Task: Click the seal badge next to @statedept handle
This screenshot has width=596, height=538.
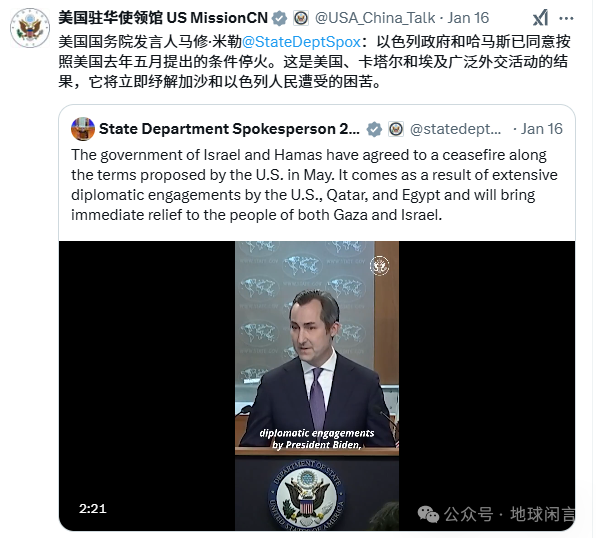Action: (396, 129)
